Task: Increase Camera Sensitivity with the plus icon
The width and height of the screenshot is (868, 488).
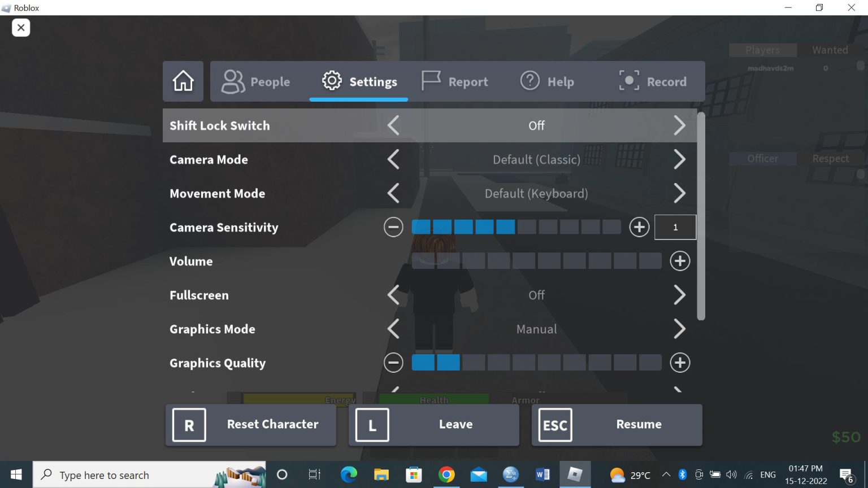Action: pyautogui.click(x=639, y=226)
